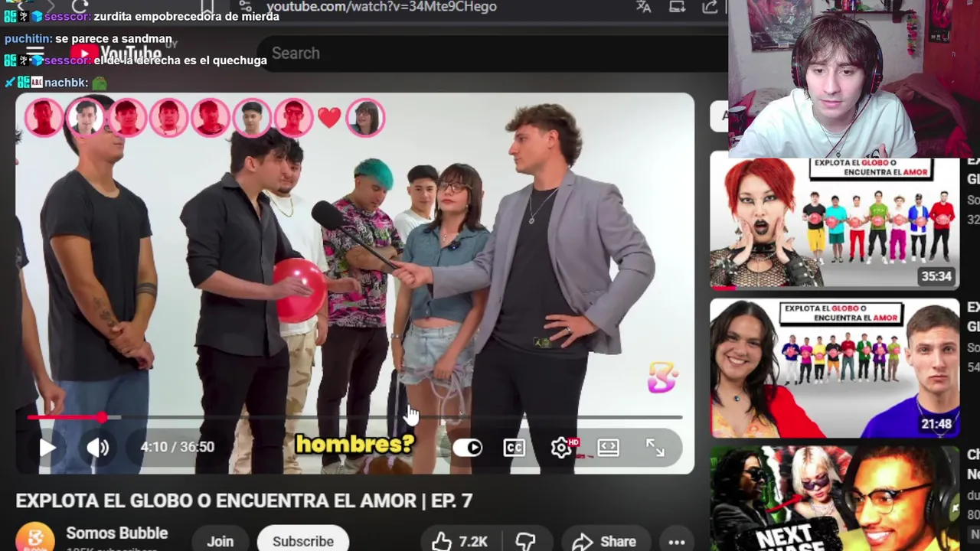Share the video
The width and height of the screenshot is (980, 551).
pos(605,541)
